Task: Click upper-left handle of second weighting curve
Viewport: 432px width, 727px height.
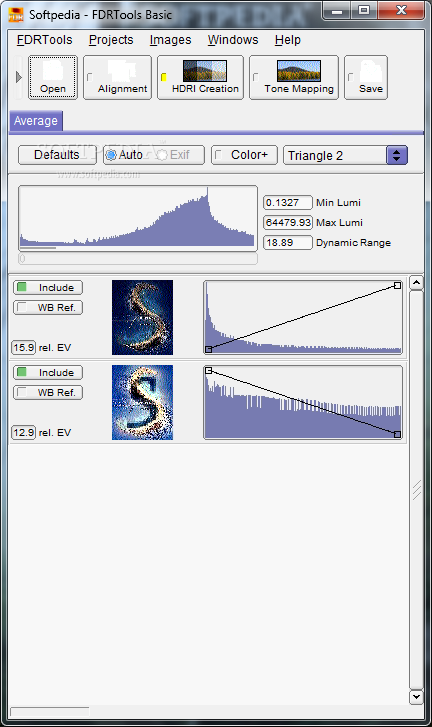Action: tap(209, 370)
